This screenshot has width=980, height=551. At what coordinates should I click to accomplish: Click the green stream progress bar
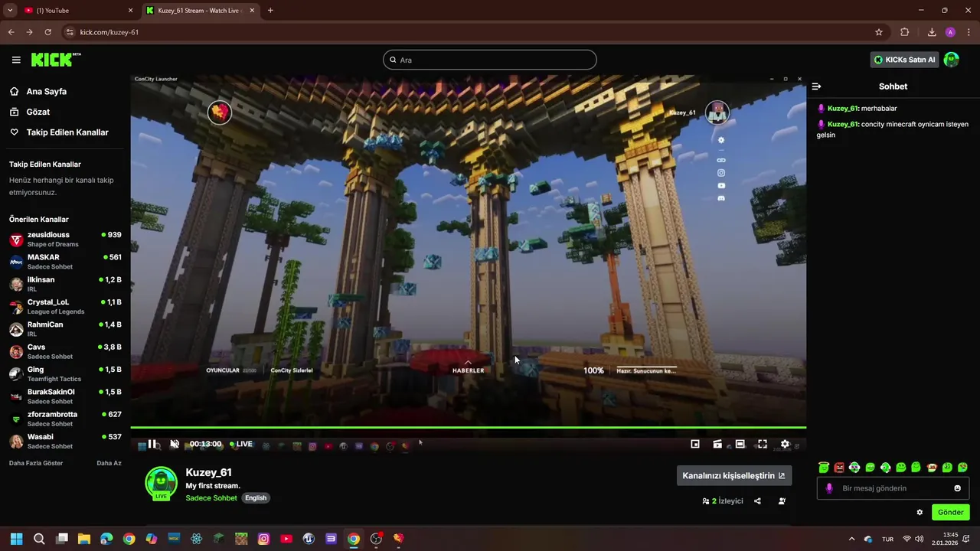pos(468,428)
